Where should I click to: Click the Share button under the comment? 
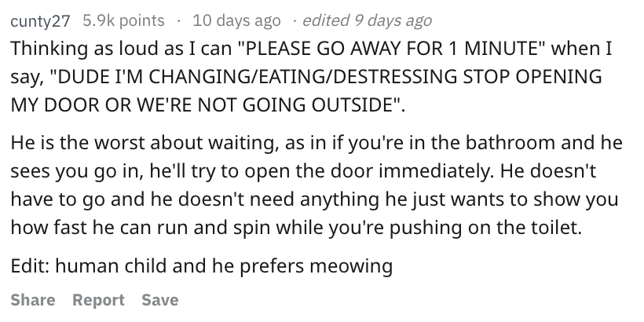coord(33,300)
